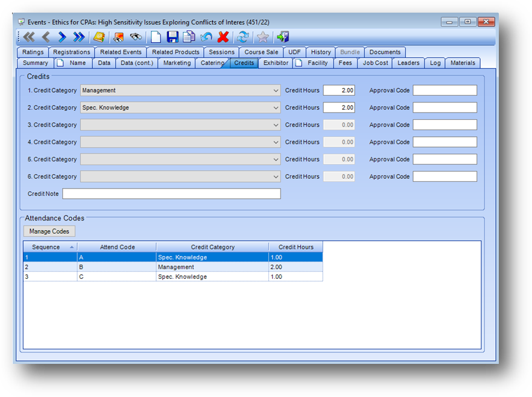Open the Documents tab
Viewport: 532px width, 397px height.
click(x=385, y=52)
